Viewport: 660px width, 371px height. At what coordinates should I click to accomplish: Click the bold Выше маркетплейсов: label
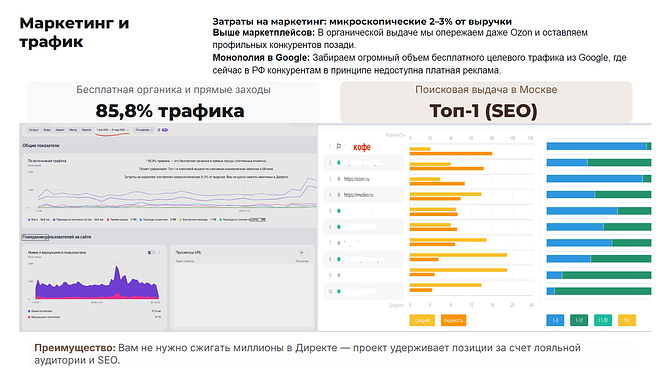[x=263, y=33]
